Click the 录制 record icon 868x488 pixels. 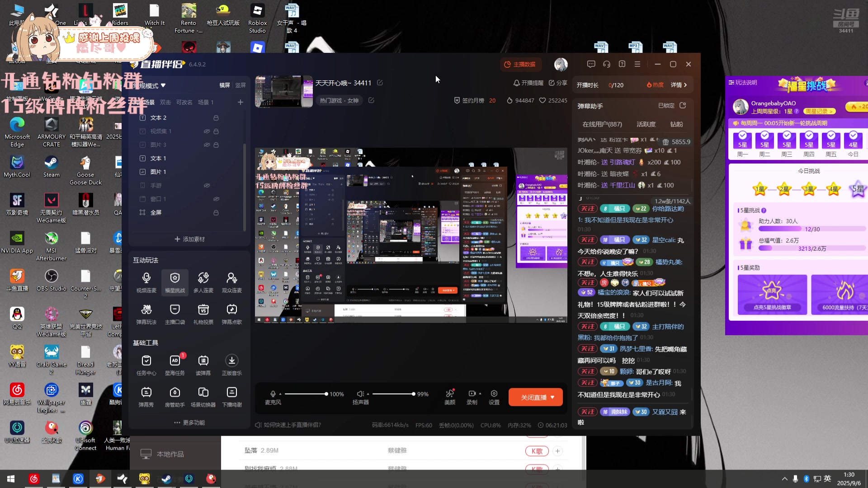[x=472, y=394]
